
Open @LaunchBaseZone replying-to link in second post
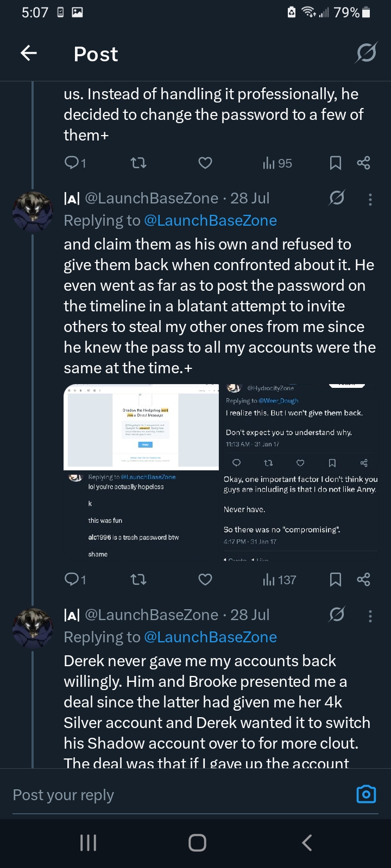[210, 220]
